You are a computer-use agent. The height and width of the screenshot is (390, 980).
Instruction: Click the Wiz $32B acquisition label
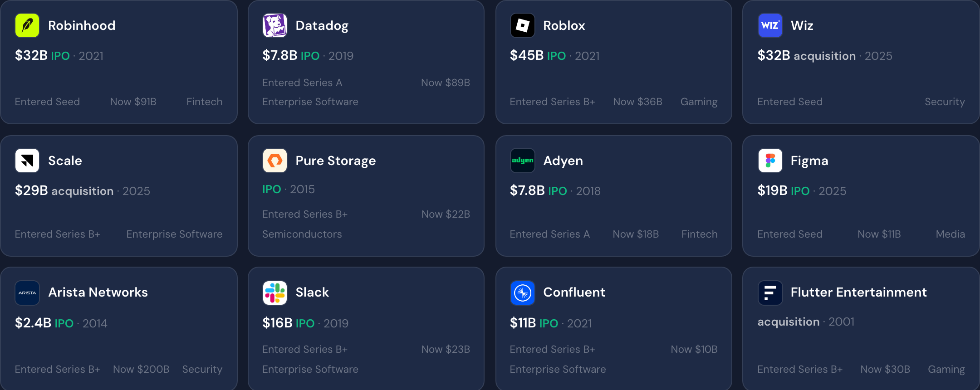coord(806,55)
